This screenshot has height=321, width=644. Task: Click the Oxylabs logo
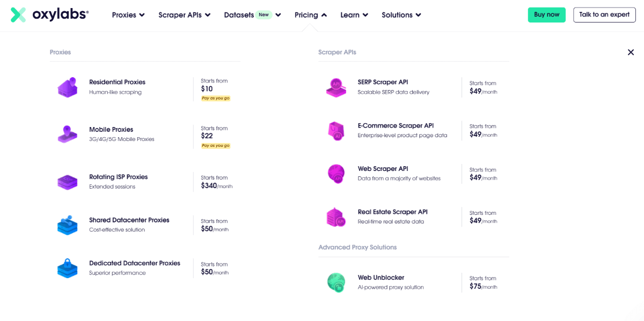(50, 14)
